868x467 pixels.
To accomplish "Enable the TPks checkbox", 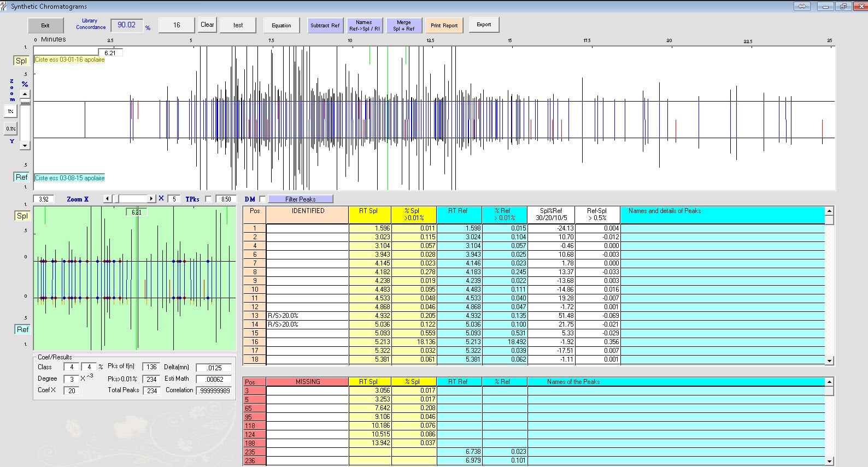I will (208, 199).
